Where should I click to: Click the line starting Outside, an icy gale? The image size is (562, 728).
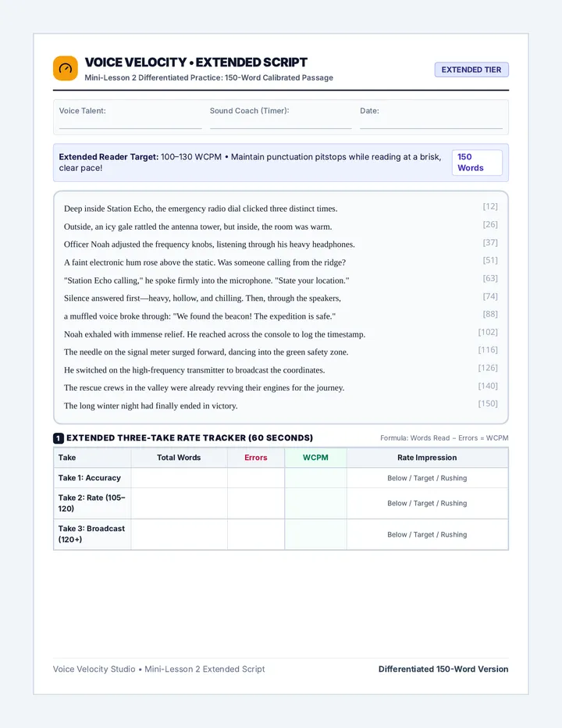click(x=197, y=227)
